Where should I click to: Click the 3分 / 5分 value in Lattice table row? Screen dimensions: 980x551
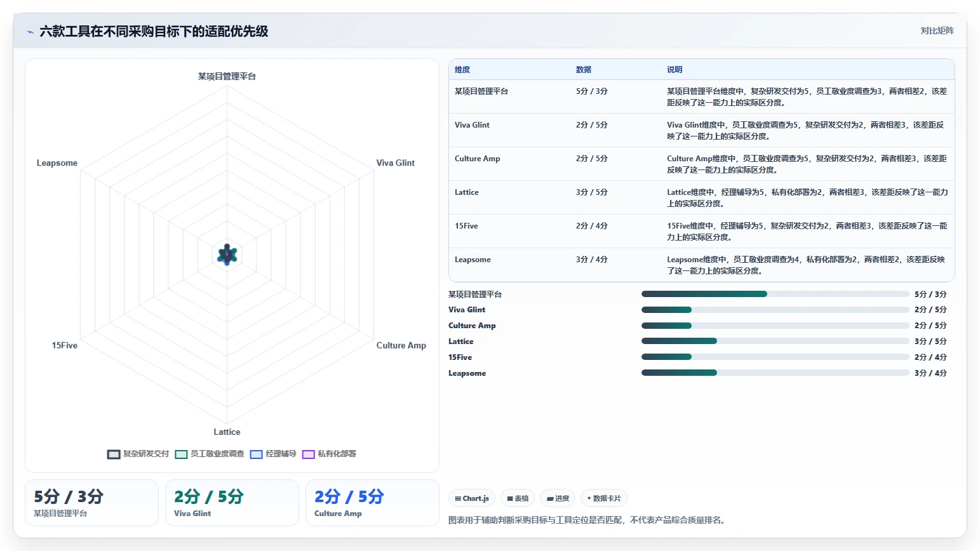coord(592,192)
